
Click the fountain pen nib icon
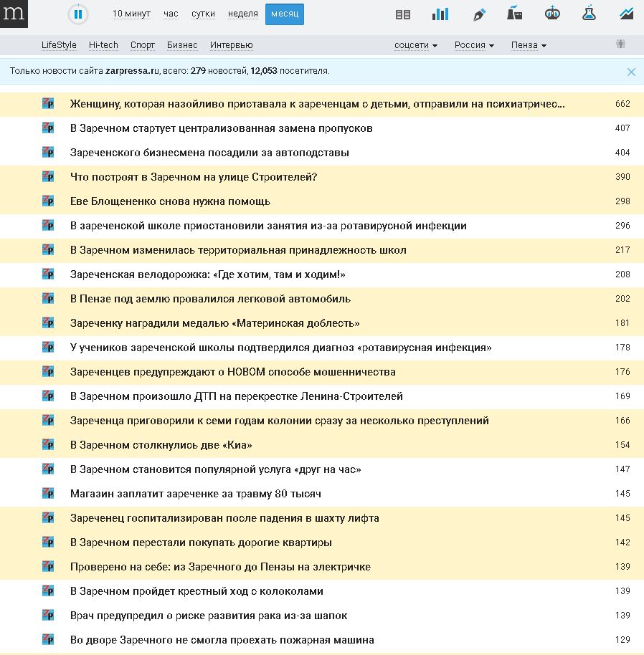coord(479,14)
